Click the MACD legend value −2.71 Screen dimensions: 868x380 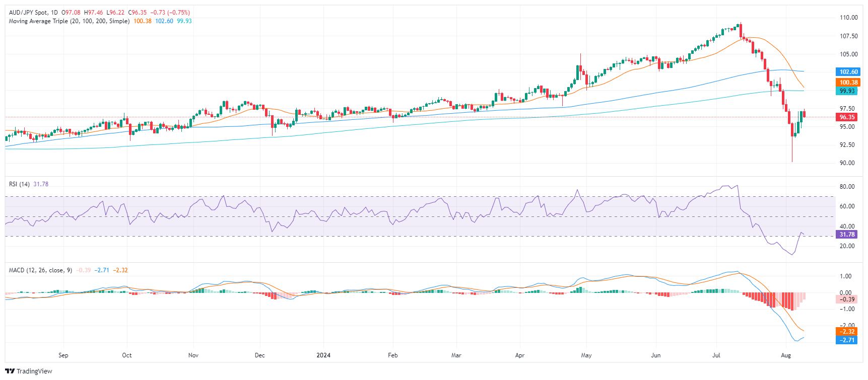point(102,270)
